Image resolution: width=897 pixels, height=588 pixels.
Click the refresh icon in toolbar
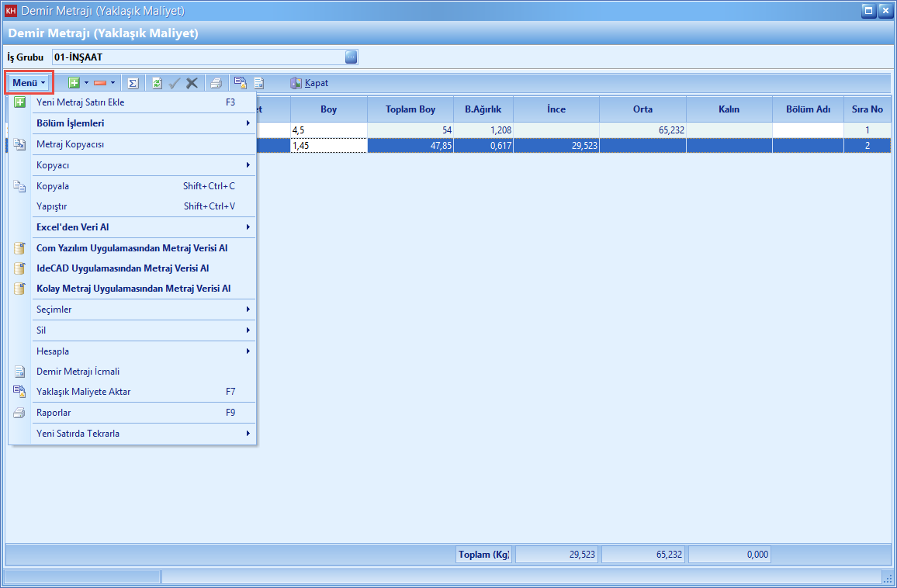(158, 83)
